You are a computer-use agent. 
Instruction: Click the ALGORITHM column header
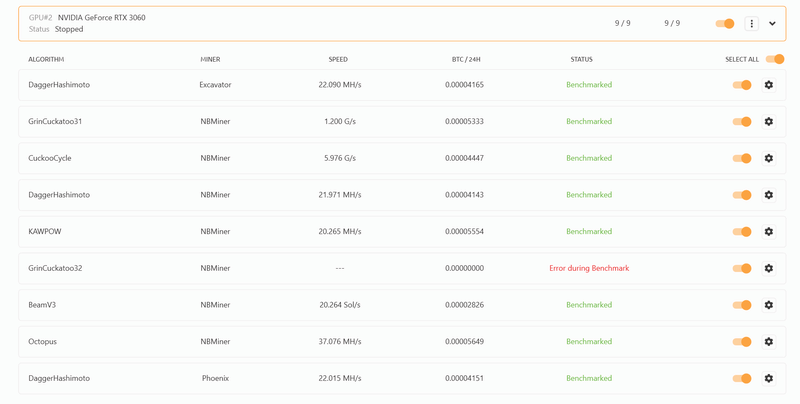click(x=46, y=60)
